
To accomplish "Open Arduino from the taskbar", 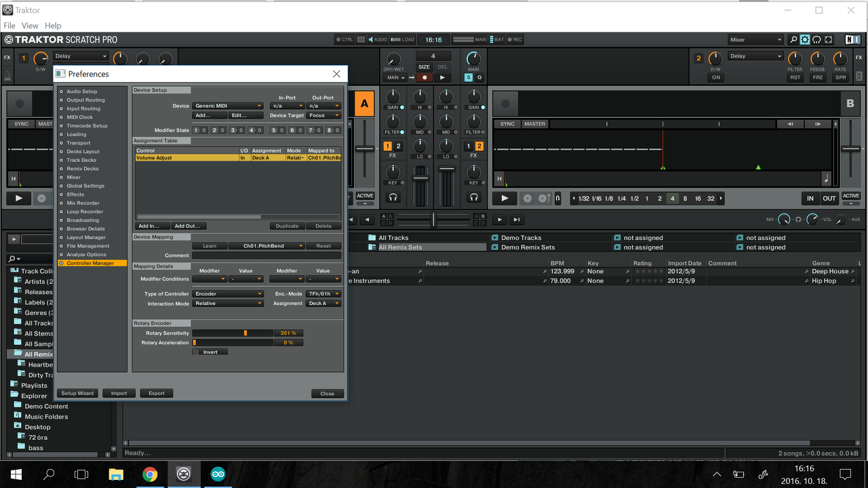I will [x=217, y=474].
